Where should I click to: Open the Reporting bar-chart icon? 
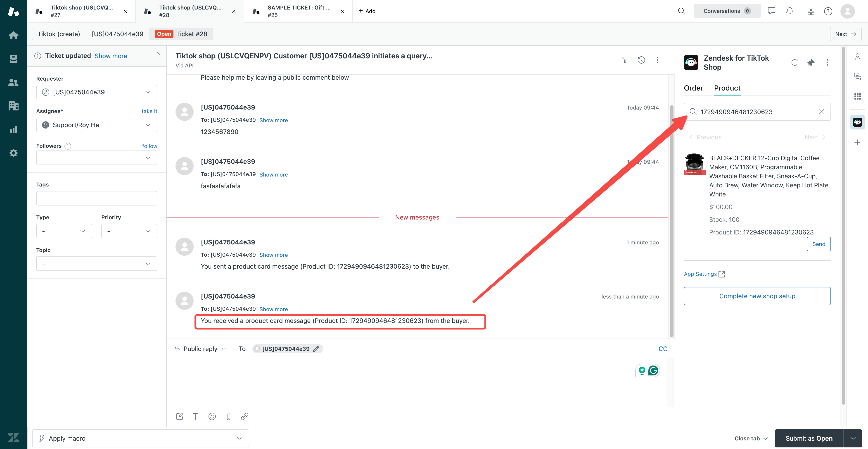14,129
